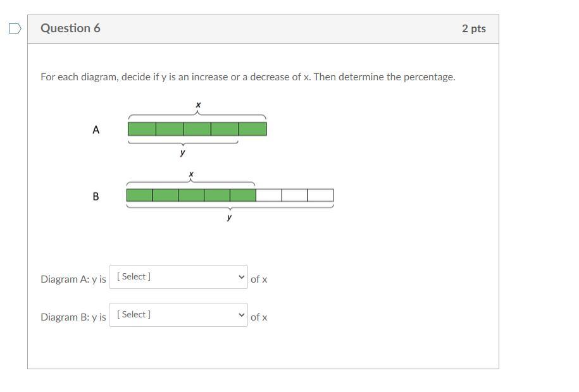Click the chevron arrow on Diagram B's dropdown
Viewport: 579px width, 392px height.
[242, 315]
